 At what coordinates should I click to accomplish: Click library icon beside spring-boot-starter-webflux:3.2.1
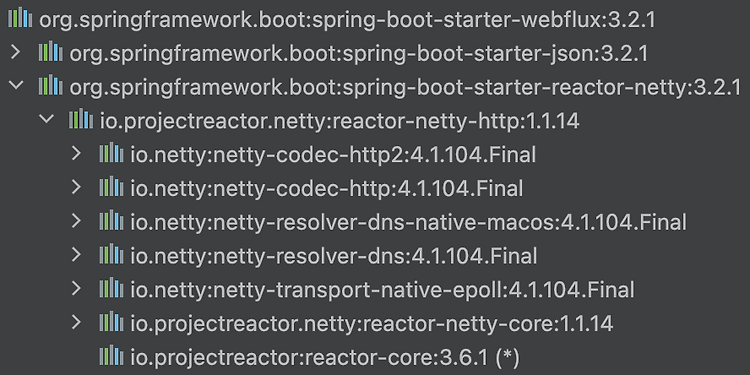[21, 18]
